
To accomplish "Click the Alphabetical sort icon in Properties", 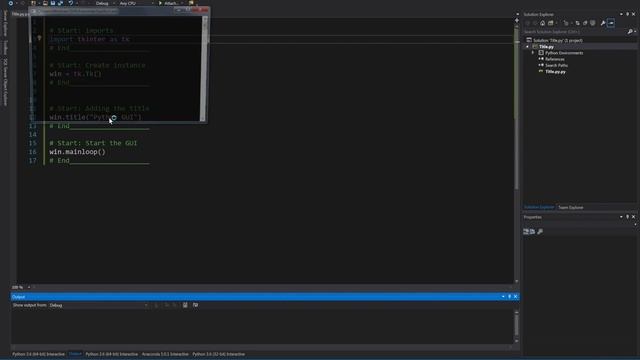I will tap(533, 231).
